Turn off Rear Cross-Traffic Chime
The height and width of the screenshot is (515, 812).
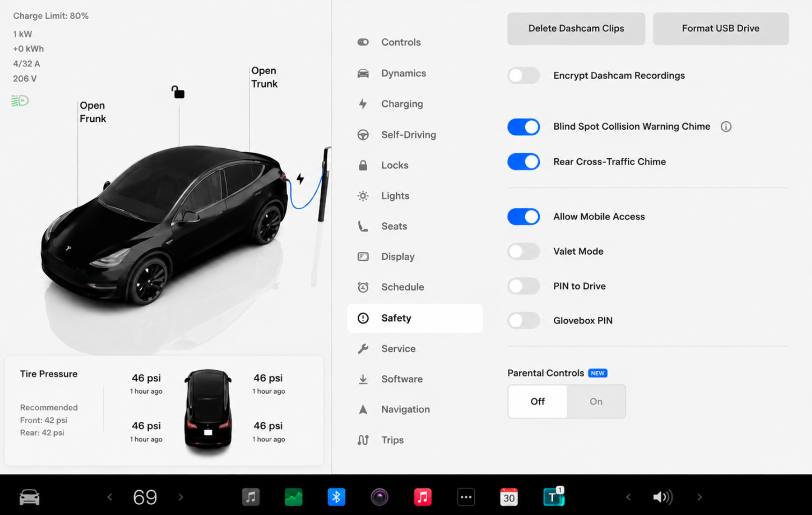click(x=523, y=162)
